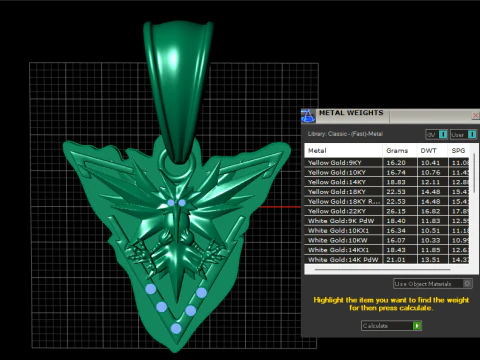Toggle the User library button
The image size is (480, 360).
(x=463, y=134)
